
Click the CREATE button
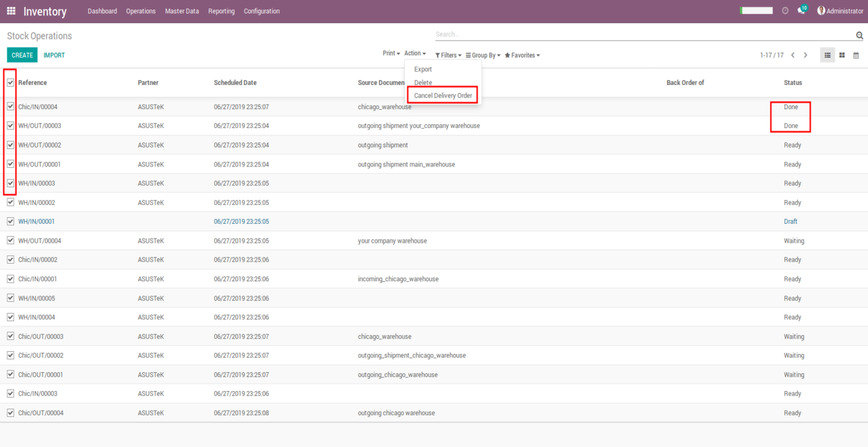point(22,55)
